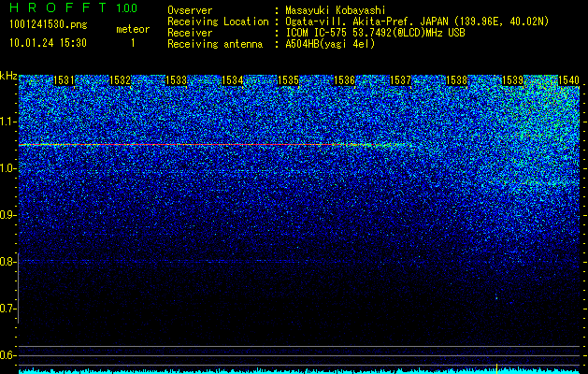Click the 1531 time marker
Screen dimensions: 588x374
(64, 80)
